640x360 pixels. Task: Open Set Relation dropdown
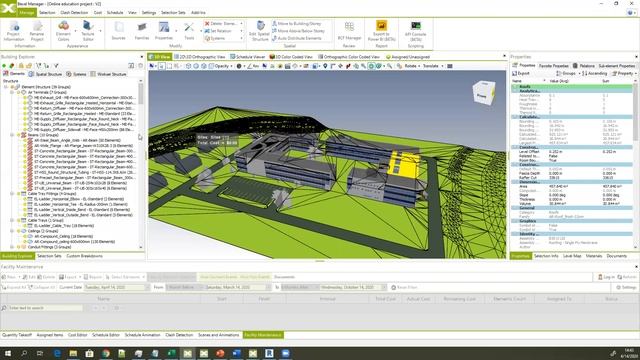pyautogui.click(x=224, y=31)
